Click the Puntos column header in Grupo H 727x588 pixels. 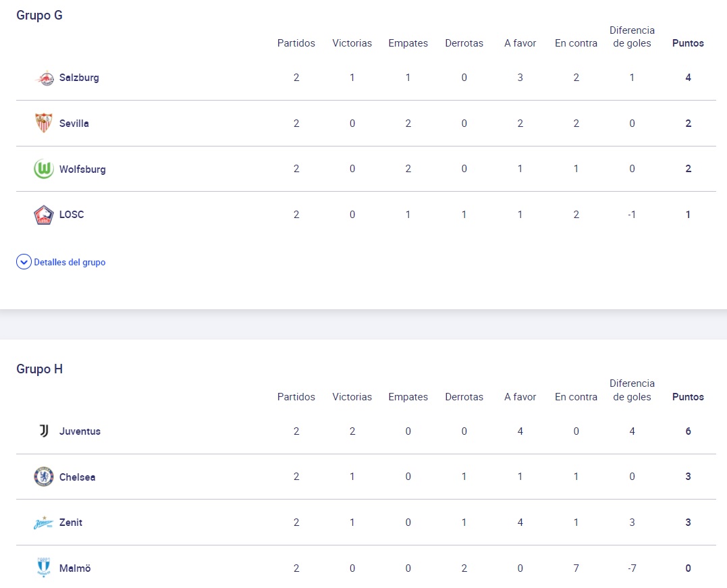(688, 397)
